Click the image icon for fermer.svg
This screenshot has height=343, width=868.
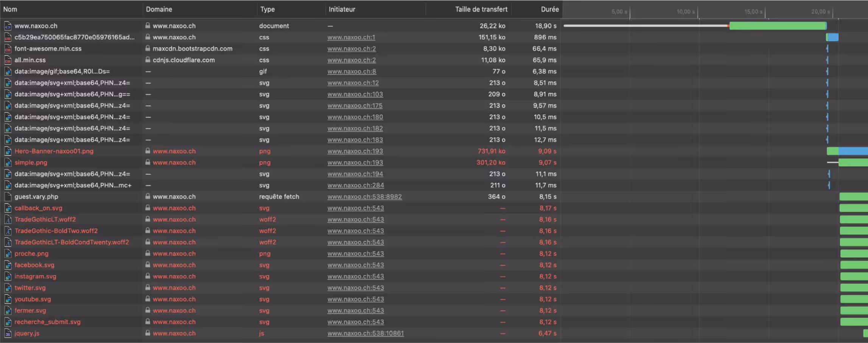(x=8, y=310)
